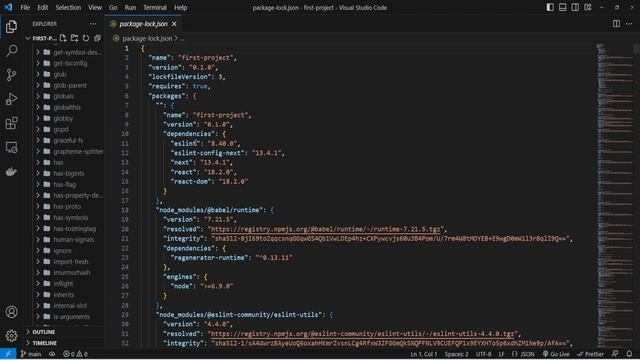Create a new folder in explorer
Screen dimensions: 640x360
(x=74, y=38)
